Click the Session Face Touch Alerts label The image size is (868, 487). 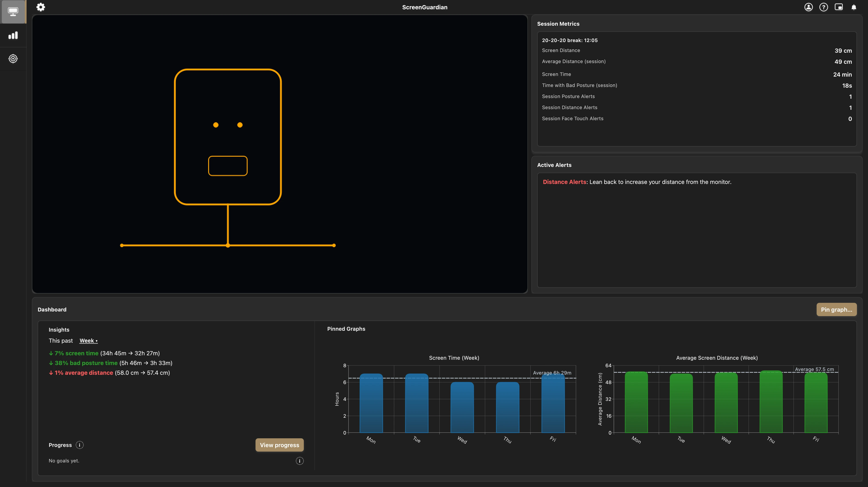572,119
